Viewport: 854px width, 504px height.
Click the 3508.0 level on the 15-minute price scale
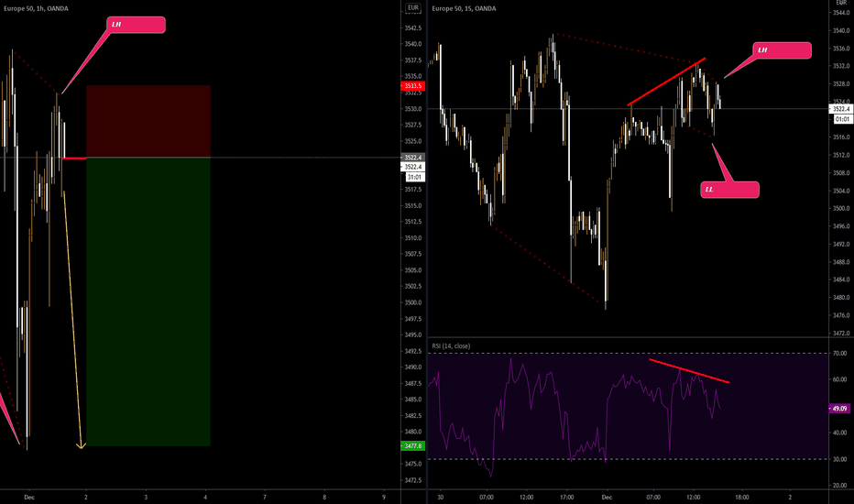click(x=841, y=172)
